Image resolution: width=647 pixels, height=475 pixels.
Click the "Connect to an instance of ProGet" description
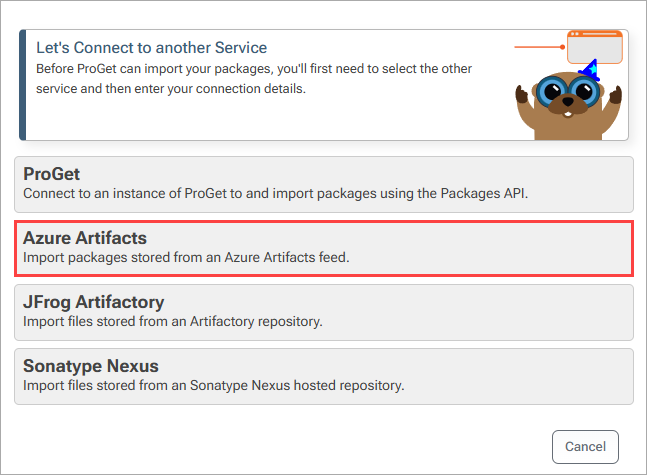point(275,194)
